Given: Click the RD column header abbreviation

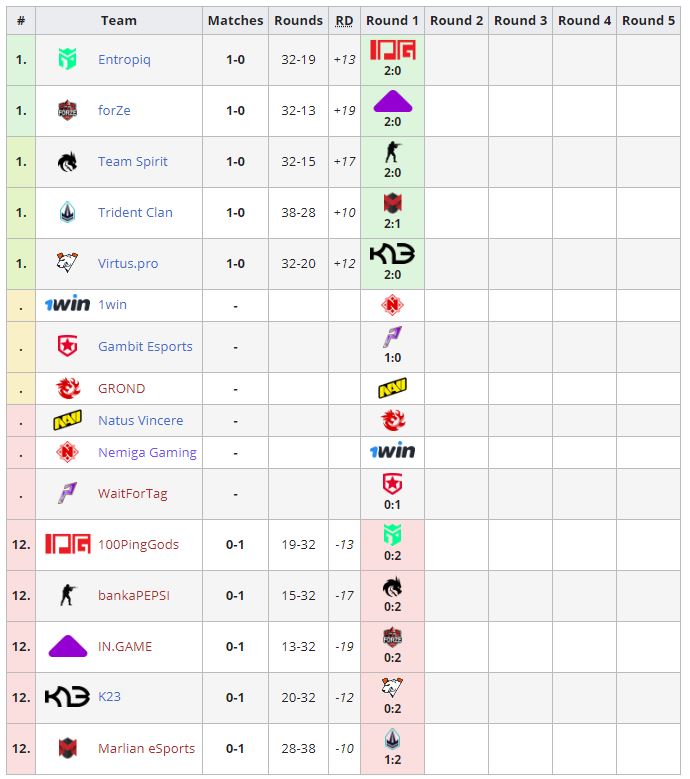Looking at the screenshot, I should point(344,20).
